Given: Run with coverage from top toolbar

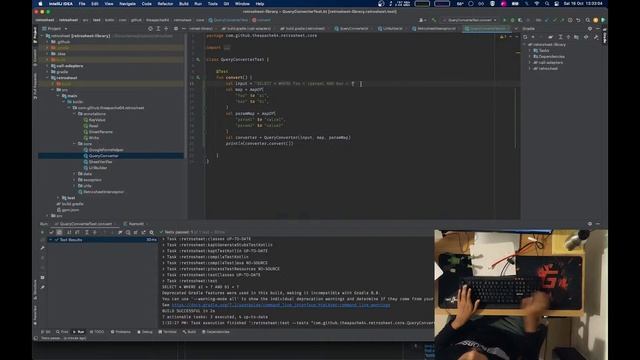Looking at the screenshot, I should (x=520, y=20).
